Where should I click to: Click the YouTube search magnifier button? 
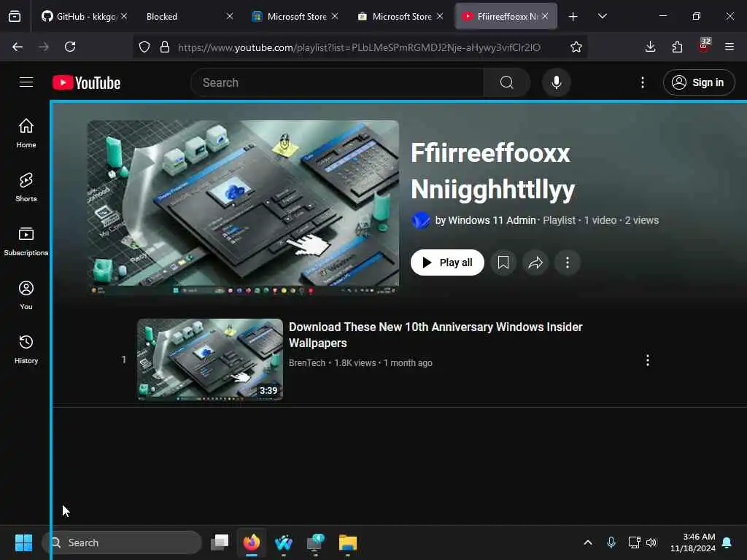coord(506,82)
